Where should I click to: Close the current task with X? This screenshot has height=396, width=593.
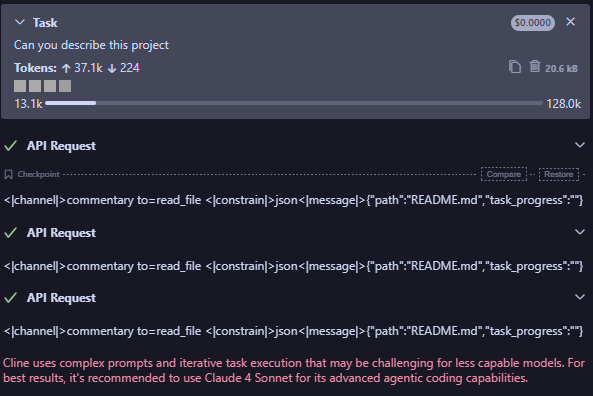[570, 22]
